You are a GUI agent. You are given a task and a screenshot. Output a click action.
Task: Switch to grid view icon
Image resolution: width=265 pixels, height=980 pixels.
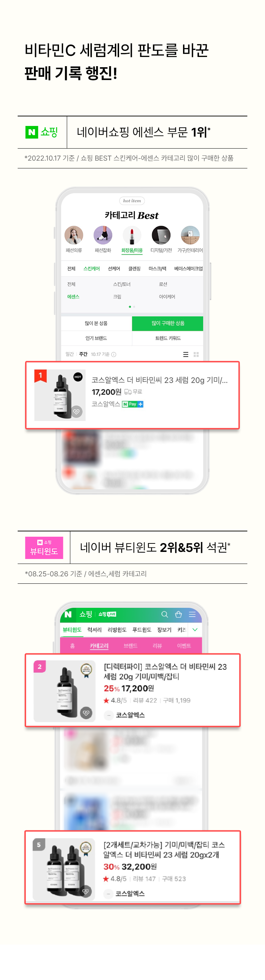coord(196,354)
